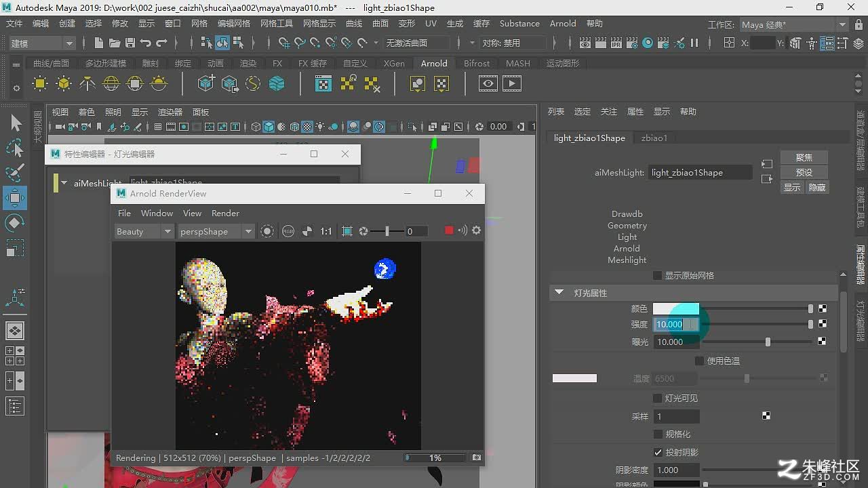
Task: Open the perspShape camera dropdown
Action: [x=216, y=231]
